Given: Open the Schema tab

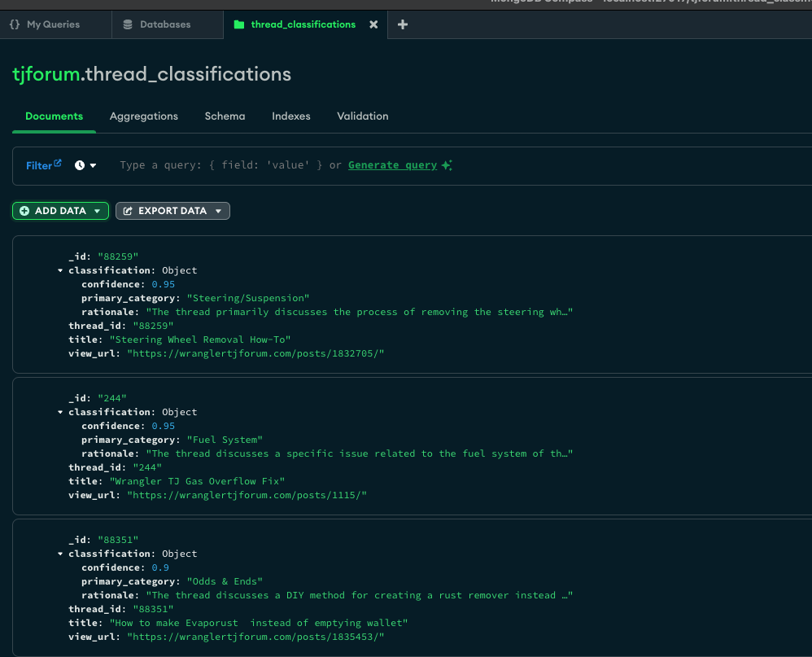Looking at the screenshot, I should click(x=225, y=116).
